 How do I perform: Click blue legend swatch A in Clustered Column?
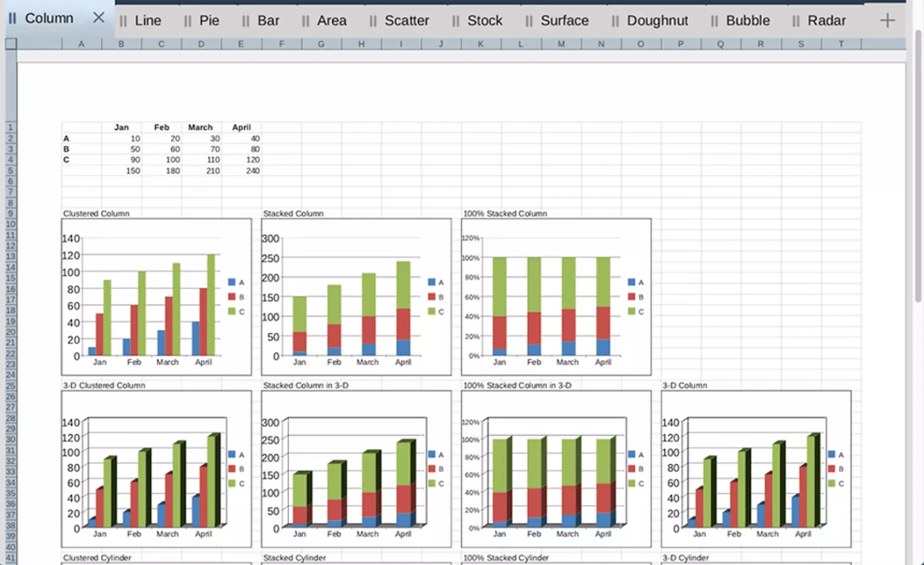[x=232, y=282]
